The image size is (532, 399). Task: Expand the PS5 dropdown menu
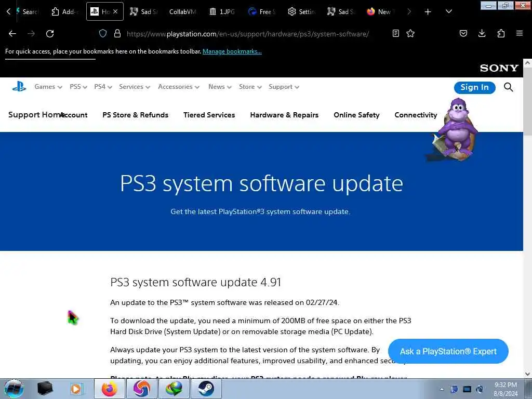pos(78,87)
